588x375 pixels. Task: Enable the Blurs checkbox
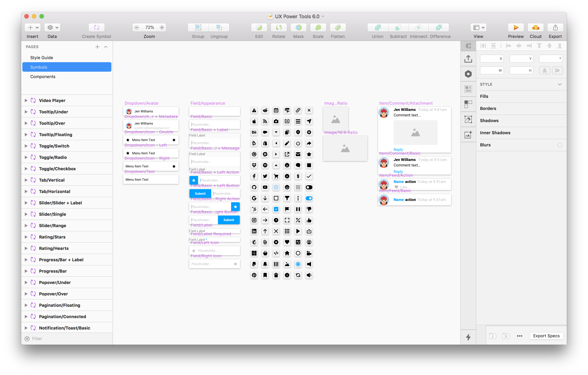(560, 145)
